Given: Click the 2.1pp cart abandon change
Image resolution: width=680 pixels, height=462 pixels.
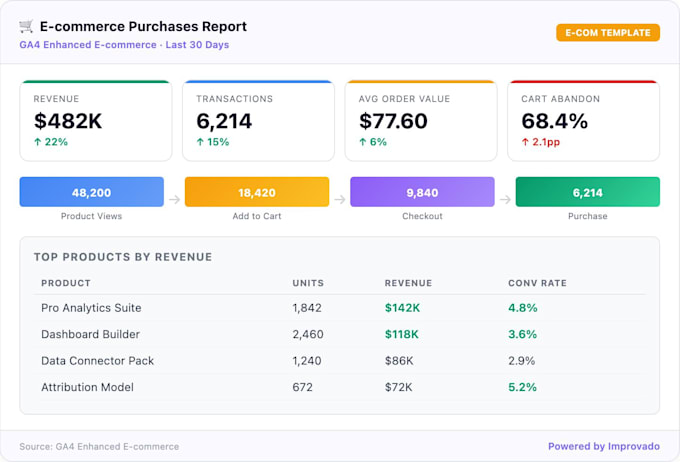Looking at the screenshot, I should point(541,142).
